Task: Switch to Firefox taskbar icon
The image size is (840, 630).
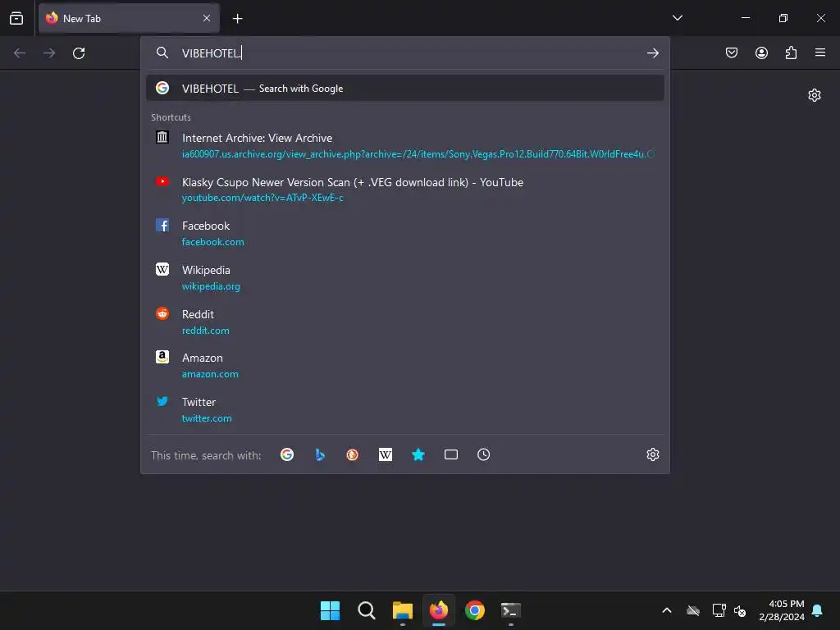Action: [439, 610]
